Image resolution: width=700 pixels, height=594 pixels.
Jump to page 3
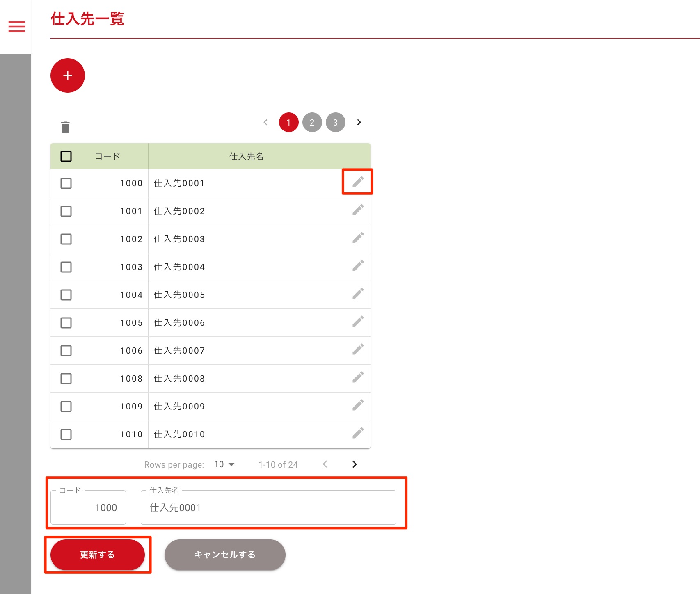(335, 122)
